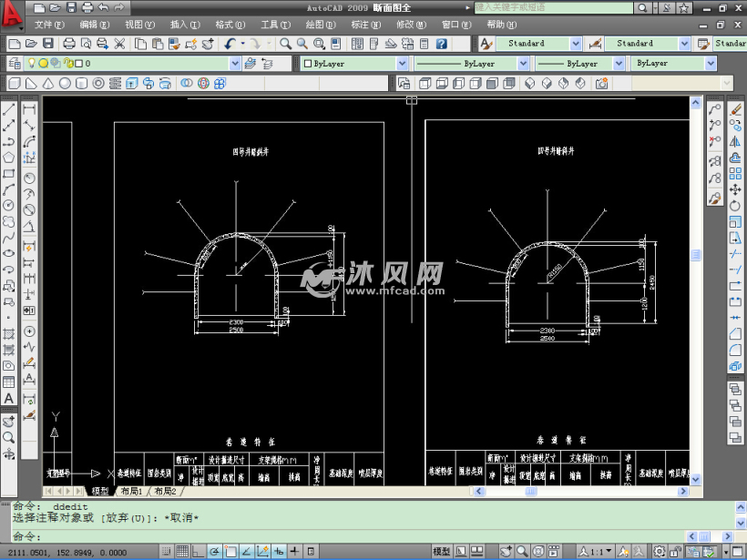The width and height of the screenshot is (747, 560).
Task: Open the 帮助(H) menu
Action: (502, 25)
